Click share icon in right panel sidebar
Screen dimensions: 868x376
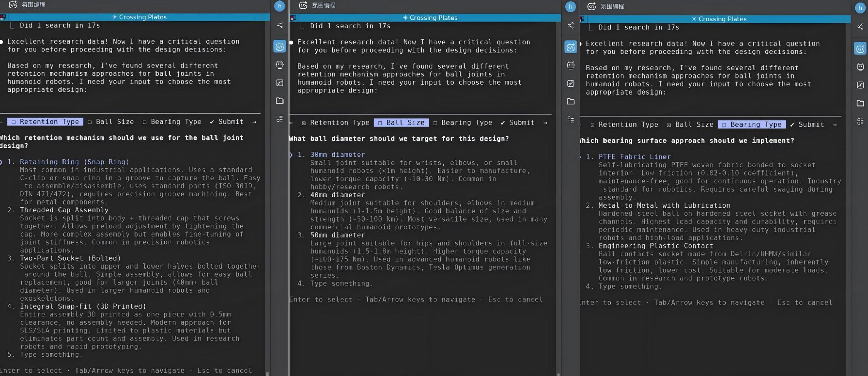[x=860, y=27]
